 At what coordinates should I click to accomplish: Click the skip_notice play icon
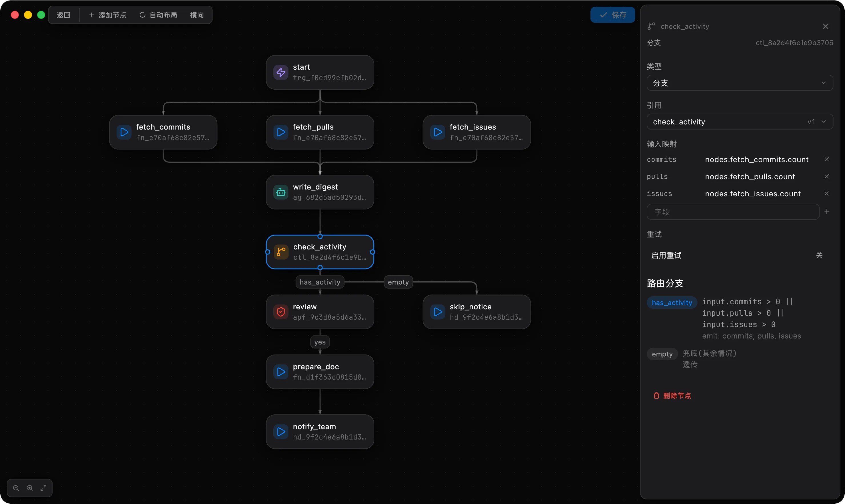coord(438,312)
